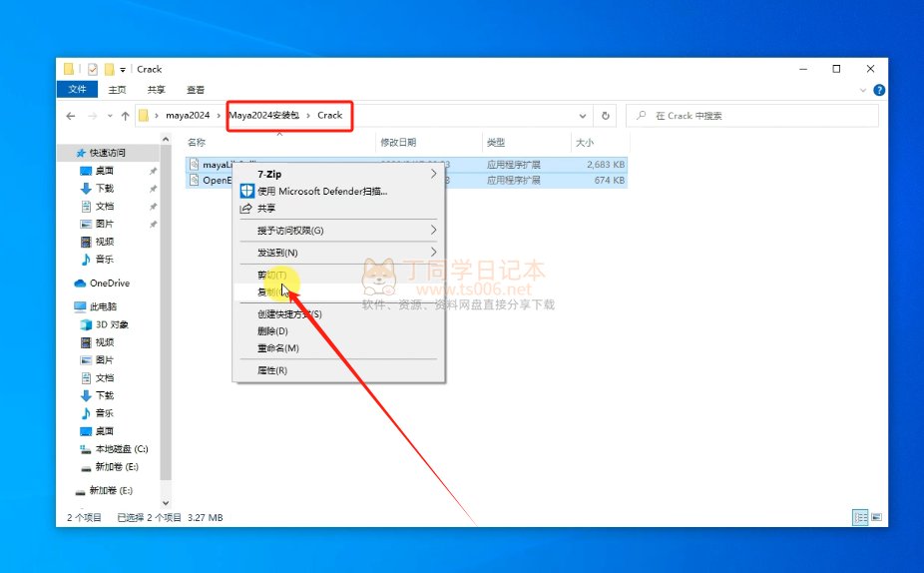Click the quick access properties checkmark icon
The height and width of the screenshot is (573, 924).
coord(93,69)
